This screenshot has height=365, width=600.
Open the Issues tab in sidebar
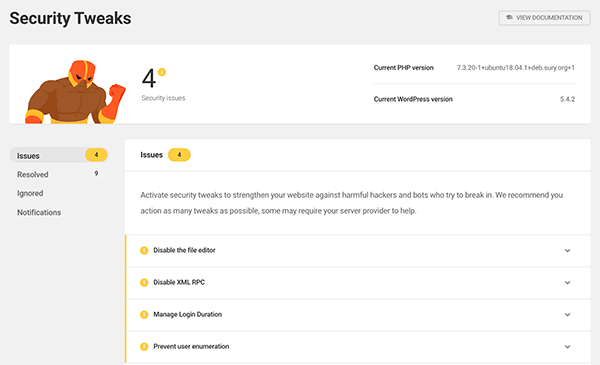[59, 155]
